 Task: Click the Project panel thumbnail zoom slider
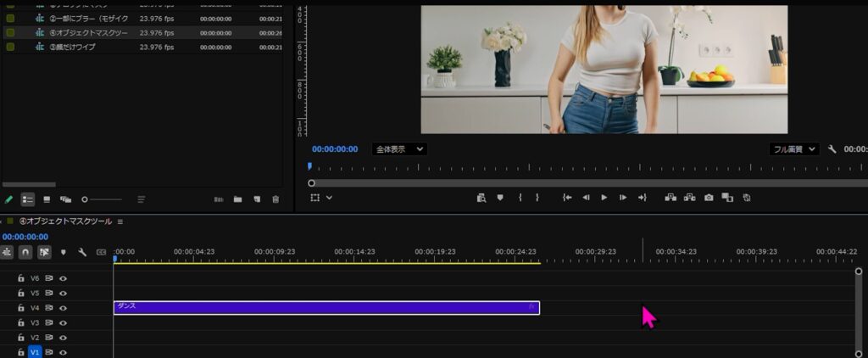pyautogui.click(x=85, y=199)
